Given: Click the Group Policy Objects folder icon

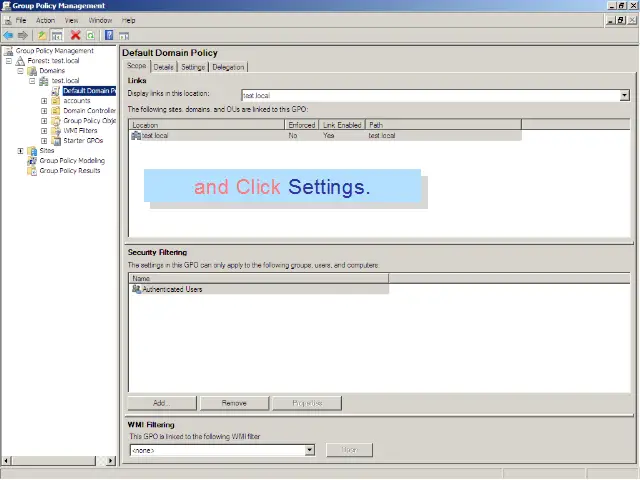Looking at the screenshot, I should pyautogui.click(x=56, y=121).
